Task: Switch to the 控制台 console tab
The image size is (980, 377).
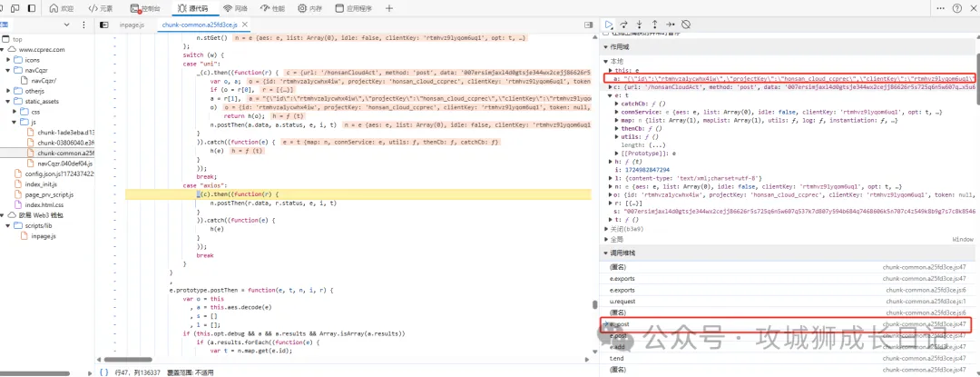Action: tap(145, 8)
